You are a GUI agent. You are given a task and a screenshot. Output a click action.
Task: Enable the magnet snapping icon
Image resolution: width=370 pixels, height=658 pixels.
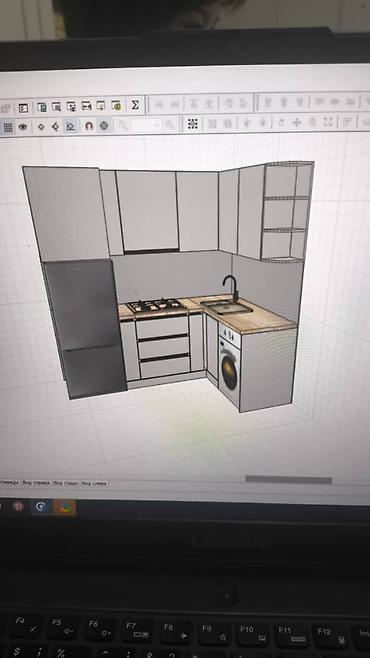click(89, 125)
